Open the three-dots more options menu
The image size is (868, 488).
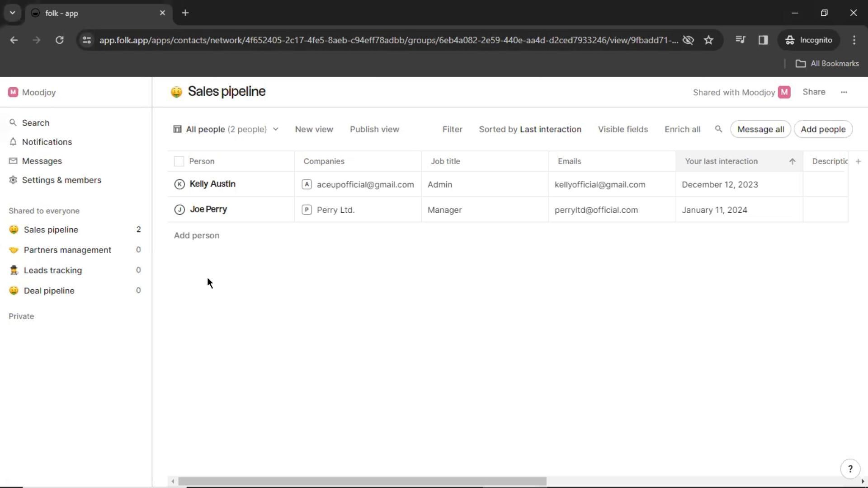pyautogui.click(x=844, y=92)
